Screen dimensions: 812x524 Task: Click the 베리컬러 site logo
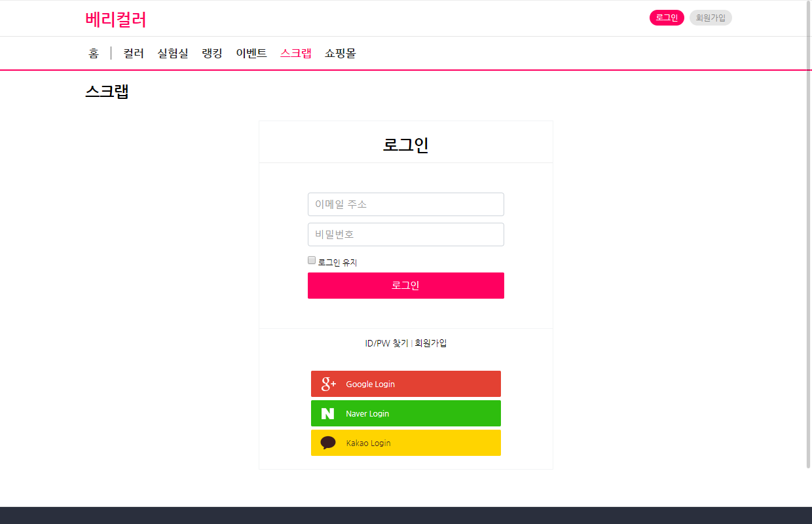click(116, 19)
